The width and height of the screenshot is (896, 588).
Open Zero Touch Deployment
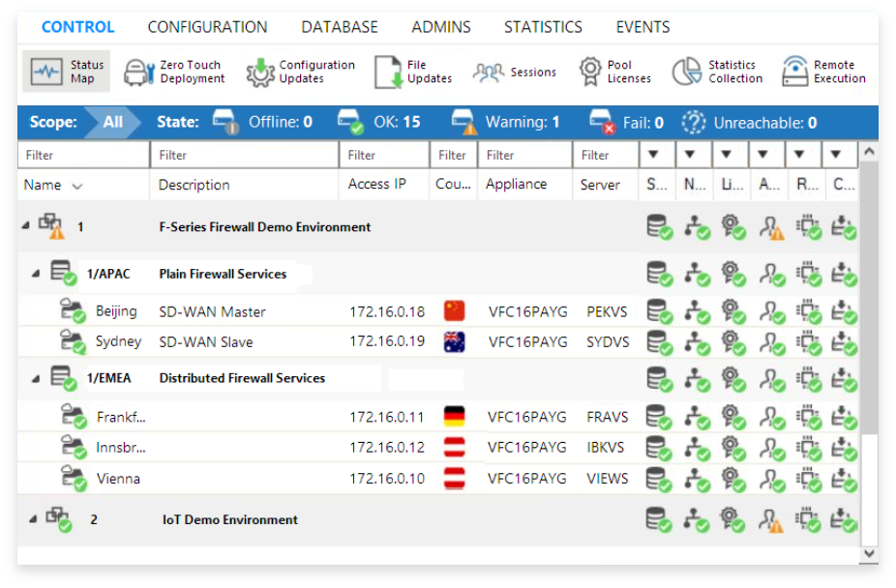point(174,72)
